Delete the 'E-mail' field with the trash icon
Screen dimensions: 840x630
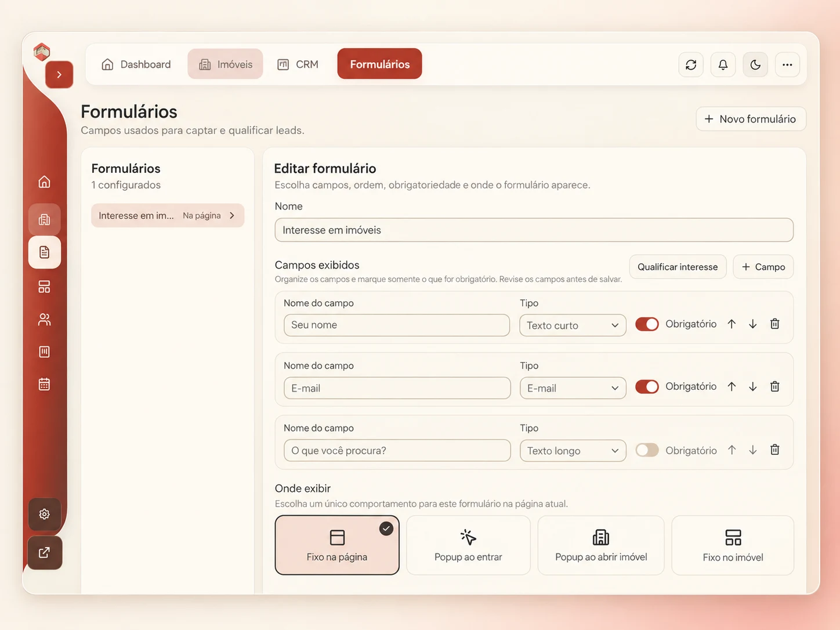click(x=774, y=386)
